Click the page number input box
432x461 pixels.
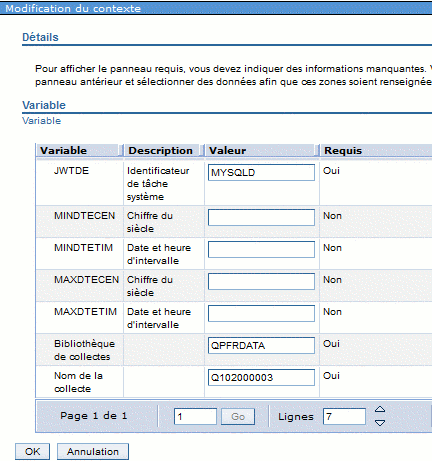point(195,416)
